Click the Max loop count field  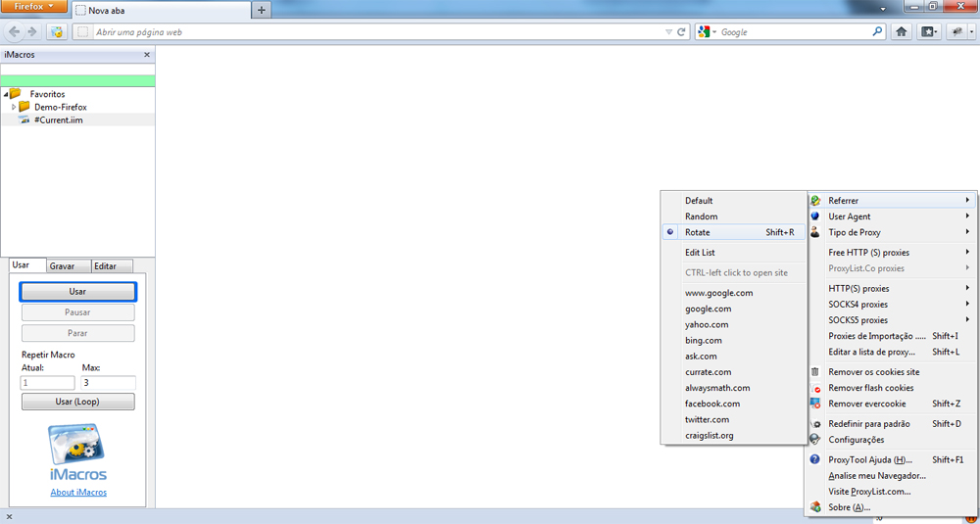coord(109,383)
